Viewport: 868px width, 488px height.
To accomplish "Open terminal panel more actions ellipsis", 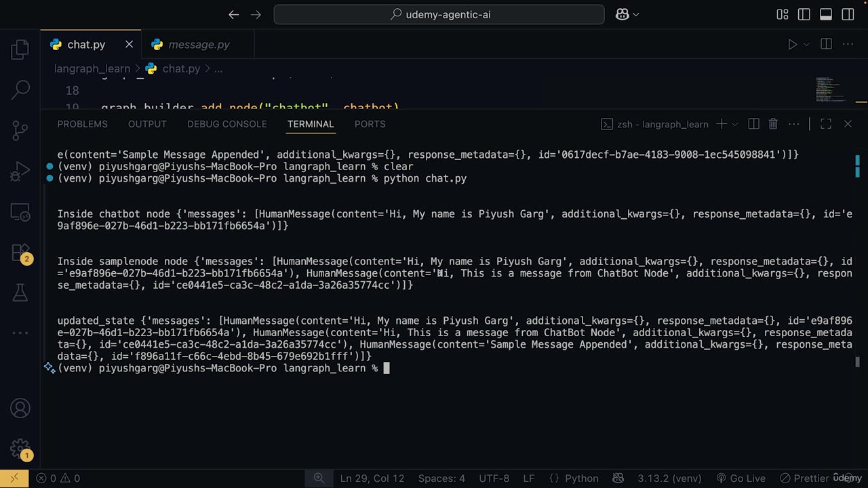I will 794,124.
